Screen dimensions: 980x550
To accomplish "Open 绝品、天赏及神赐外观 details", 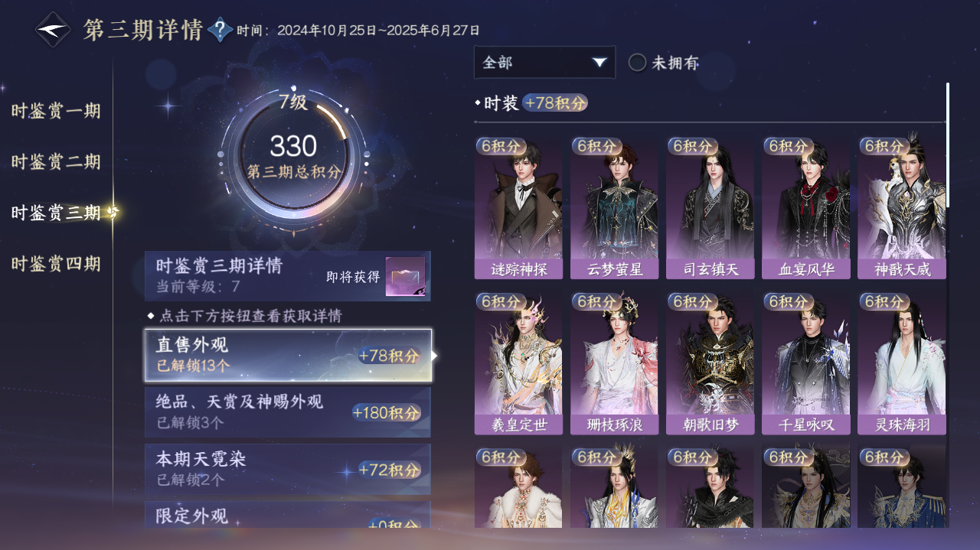I will pos(288,412).
